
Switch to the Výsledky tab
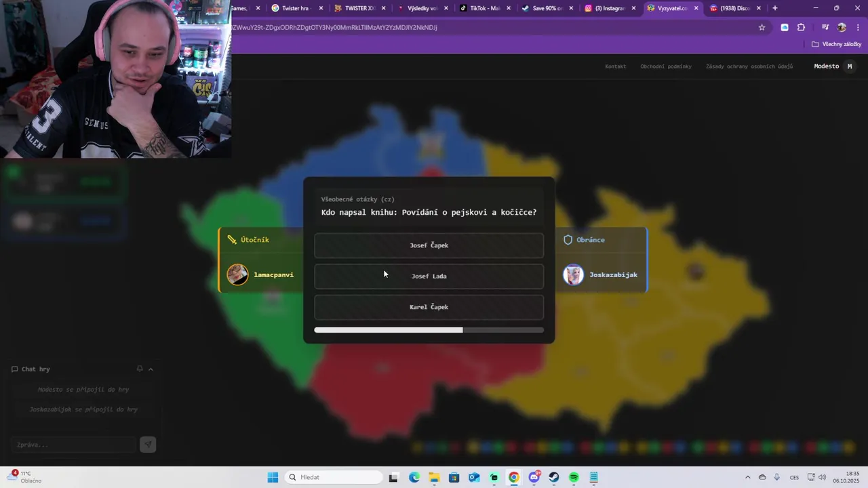tap(422, 8)
